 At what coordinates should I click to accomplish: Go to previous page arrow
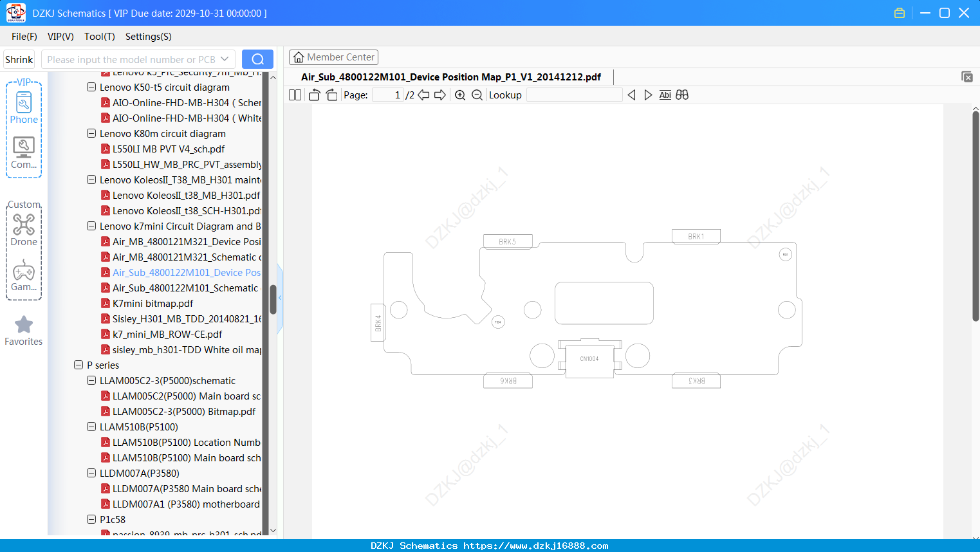pos(423,95)
